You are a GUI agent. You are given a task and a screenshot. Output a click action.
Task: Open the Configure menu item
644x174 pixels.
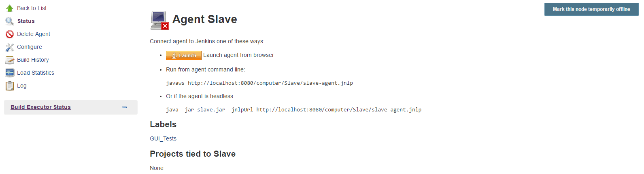pos(30,47)
